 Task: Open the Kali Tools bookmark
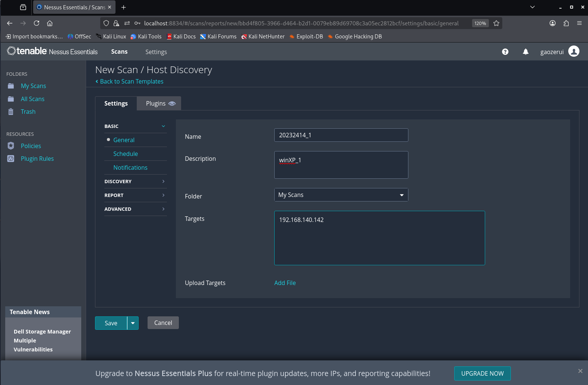click(146, 36)
